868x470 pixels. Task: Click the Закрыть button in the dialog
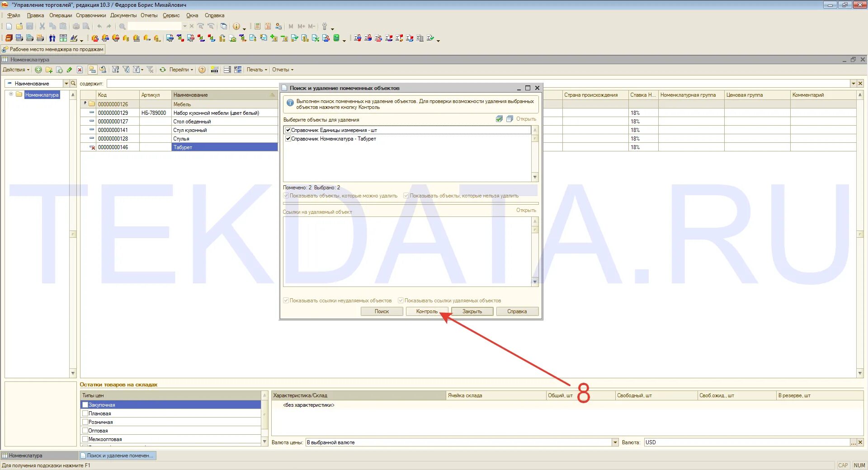[x=472, y=311]
